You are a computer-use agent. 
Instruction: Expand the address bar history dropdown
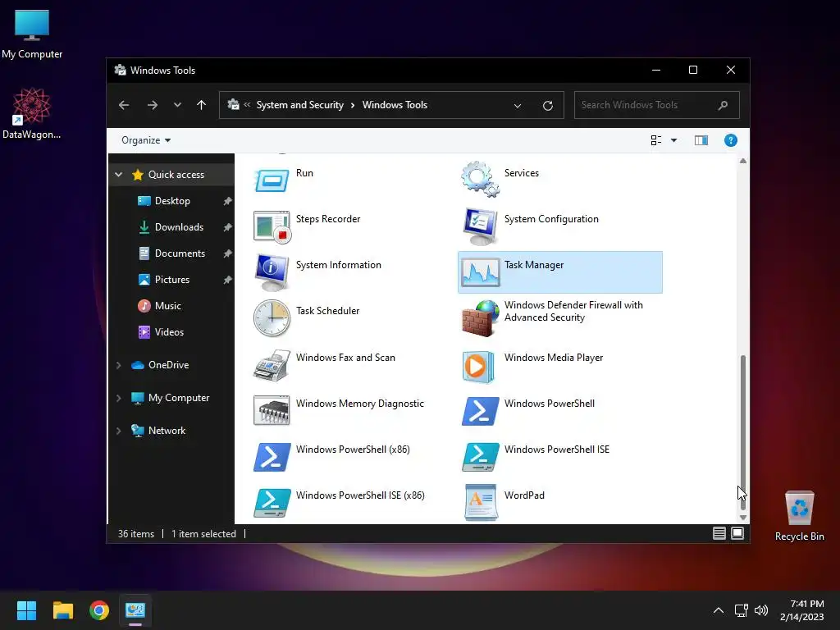click(x=518, y=106)
